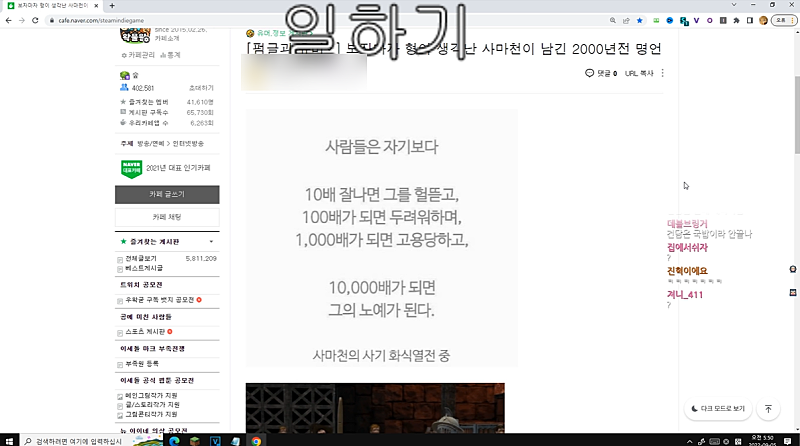Open the teal S extension icon
This screenshot has width=800, height=446.
pyautogui.click(x=684, y=21)
